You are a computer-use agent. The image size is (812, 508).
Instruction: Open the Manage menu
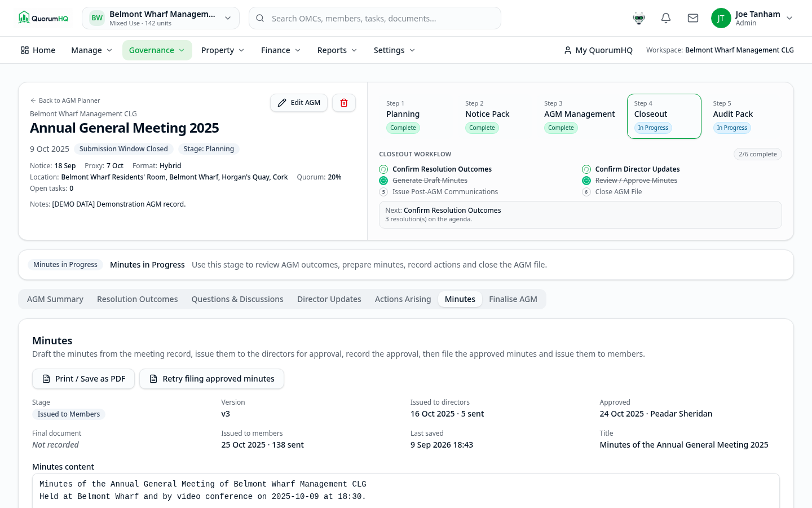92,50
